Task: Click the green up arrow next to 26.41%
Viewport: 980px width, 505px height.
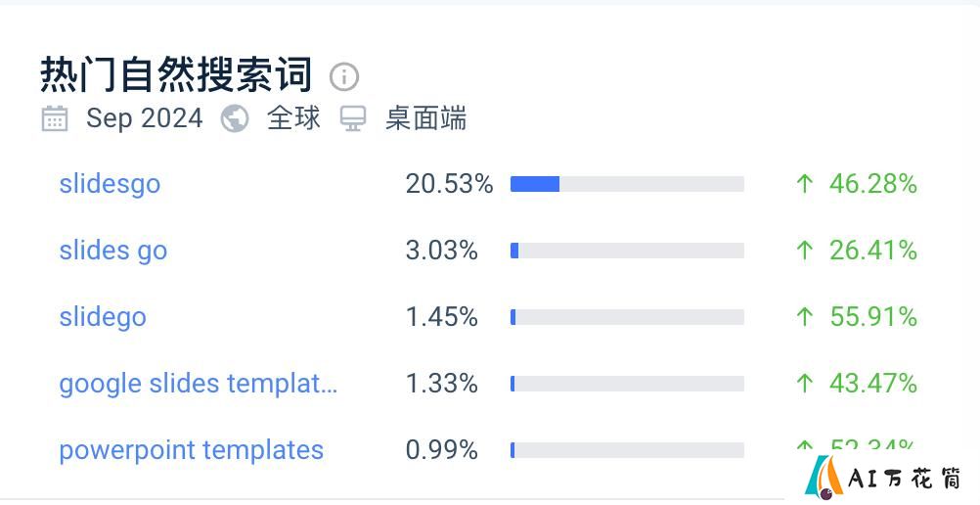Action: [x=805, y=251]
